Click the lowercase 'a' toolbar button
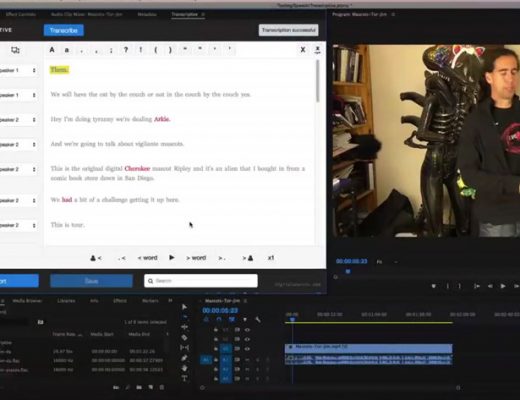Screen dimensions: 520x400 click(67, 50)
